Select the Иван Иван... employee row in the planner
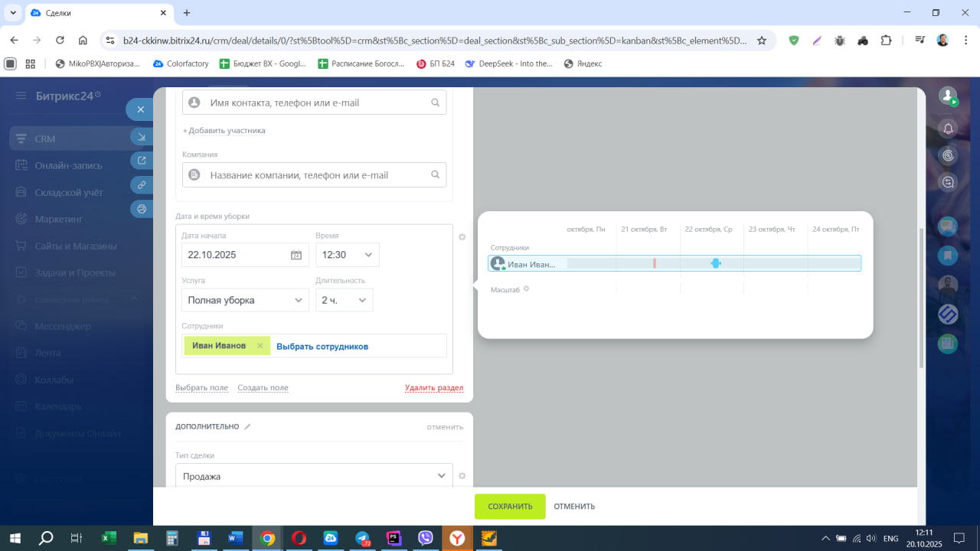The image size is (980, 551). click(675, 263)
